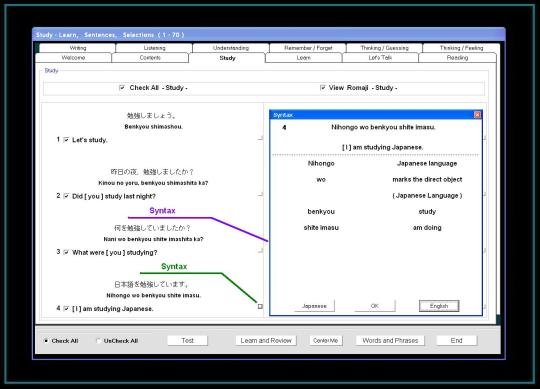Close the Syntax dialog
Viewport: 540px width, 389px height.
click(477, 115)
